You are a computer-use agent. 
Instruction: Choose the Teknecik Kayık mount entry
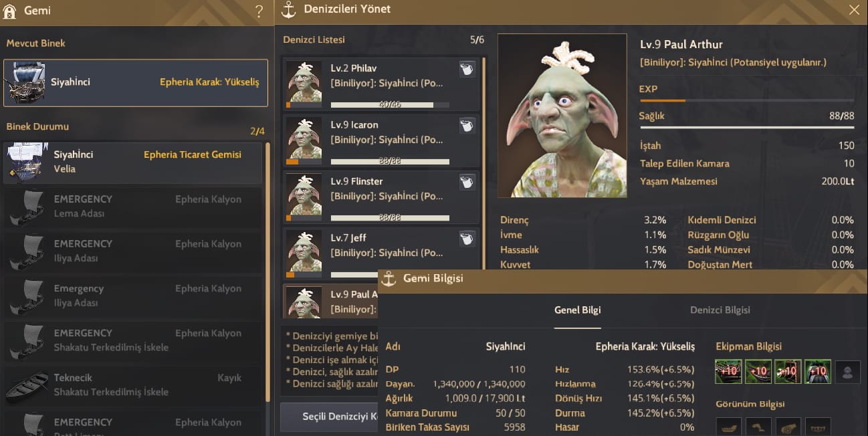click(x=132, y=385)
